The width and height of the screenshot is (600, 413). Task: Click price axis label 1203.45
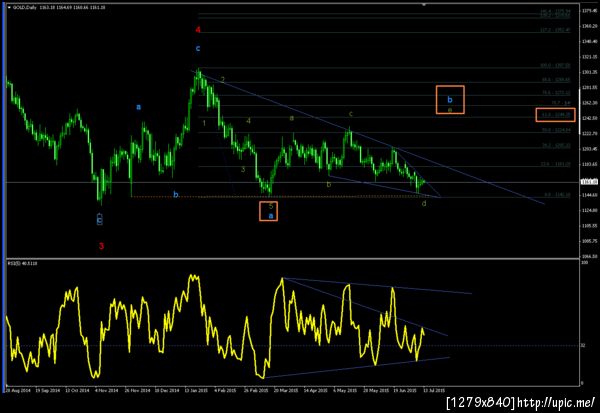click(590, 149)
